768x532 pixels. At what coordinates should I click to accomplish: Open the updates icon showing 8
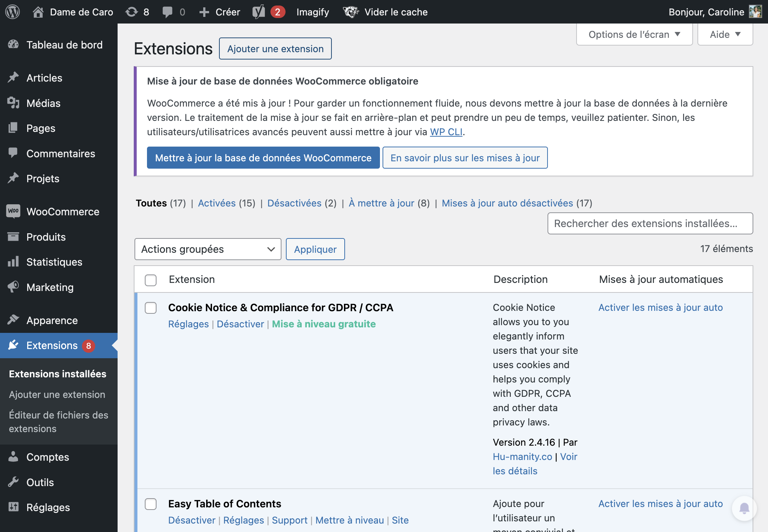point(132,12)
